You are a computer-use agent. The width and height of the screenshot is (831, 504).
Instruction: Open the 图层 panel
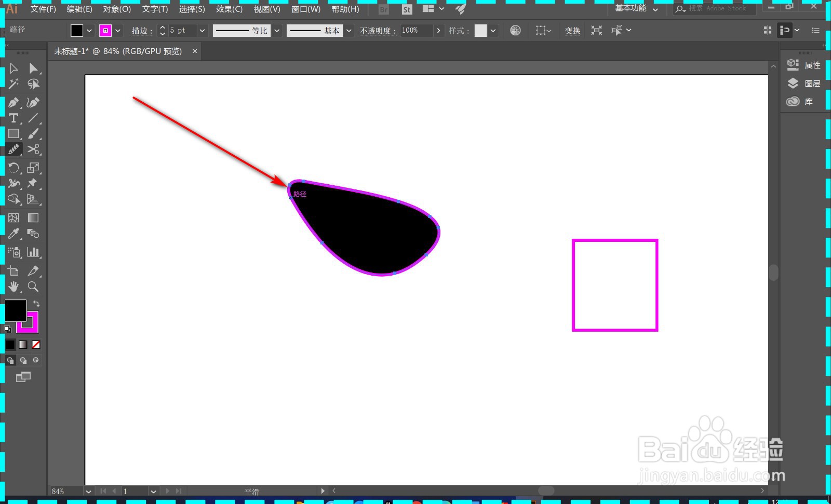[x=804, y=83]
